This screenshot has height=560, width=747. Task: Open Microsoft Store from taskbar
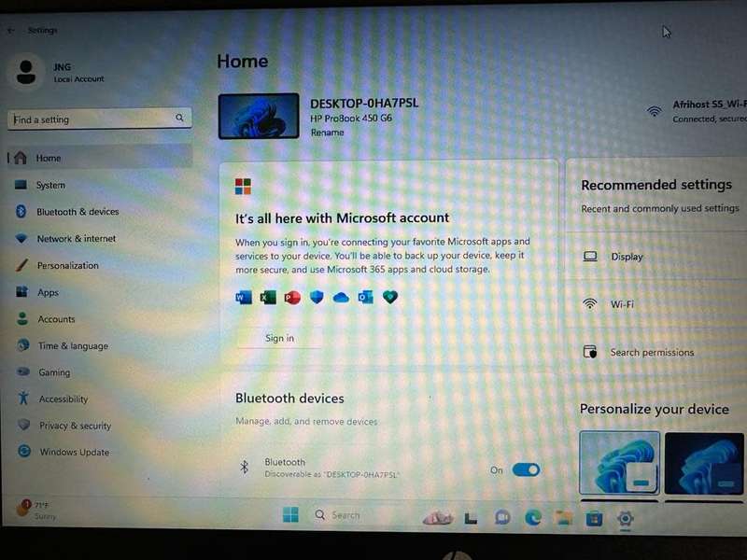[x=594, y=518]
